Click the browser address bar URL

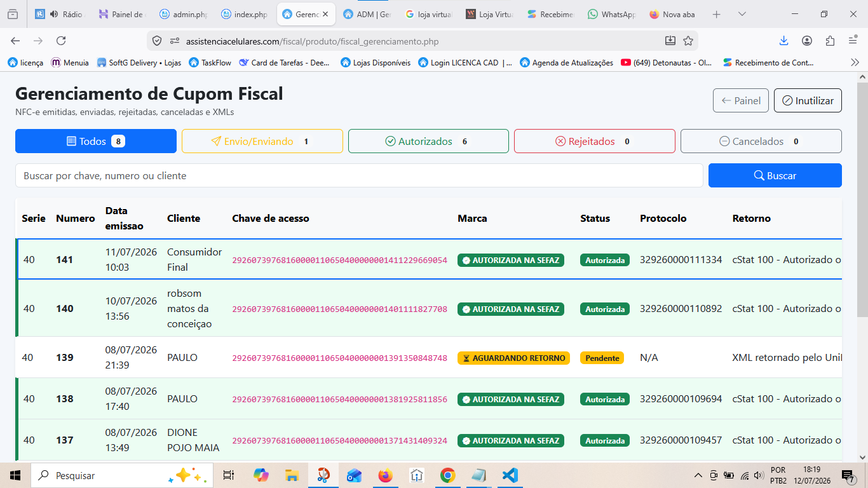click(x=312, y=41)
